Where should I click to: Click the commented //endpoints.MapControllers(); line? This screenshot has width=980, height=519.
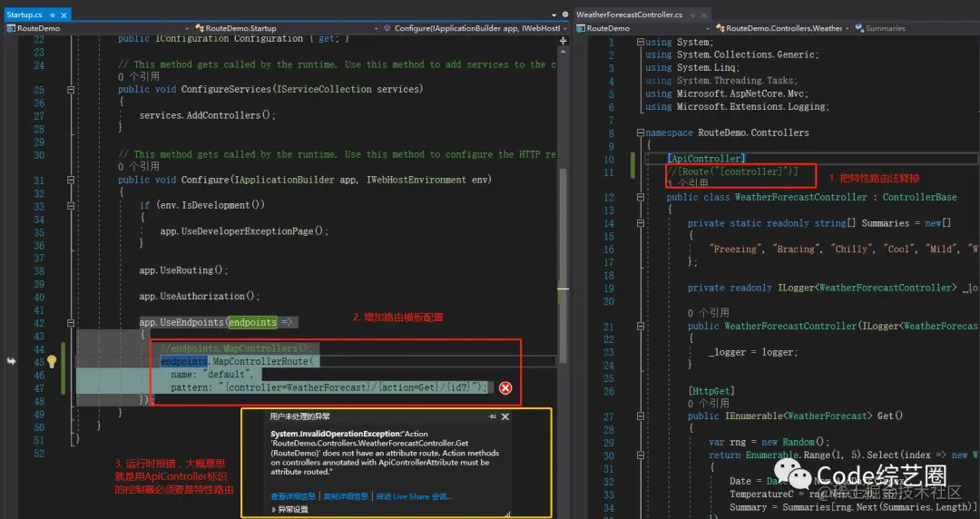(236, 348)
